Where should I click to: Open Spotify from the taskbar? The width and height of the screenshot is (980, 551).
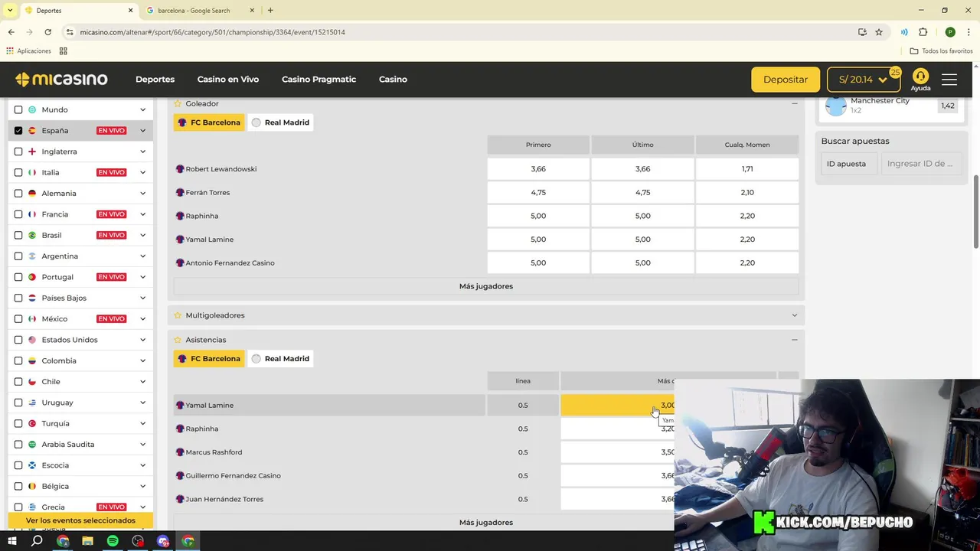click(113, 541)
